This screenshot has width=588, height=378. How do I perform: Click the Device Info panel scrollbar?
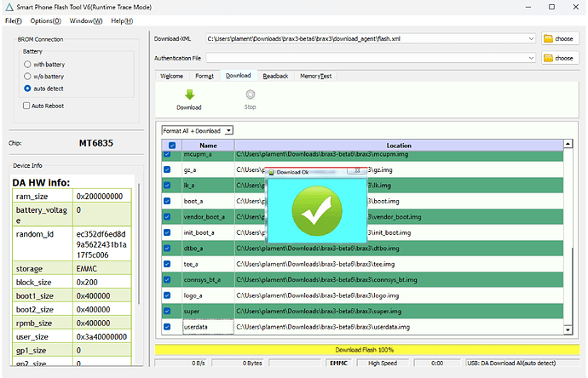point(139,243)
